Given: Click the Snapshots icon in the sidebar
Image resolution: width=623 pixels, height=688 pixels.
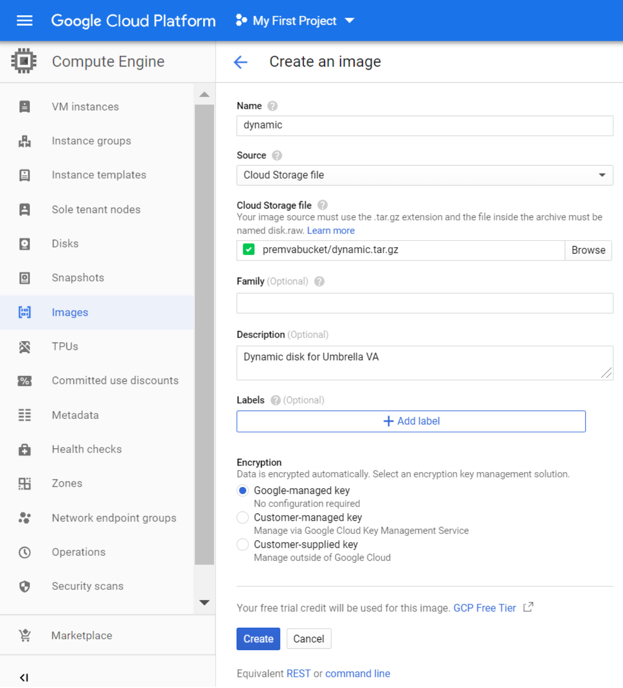Looking at the screenshot, I should [x=25, y=278].
